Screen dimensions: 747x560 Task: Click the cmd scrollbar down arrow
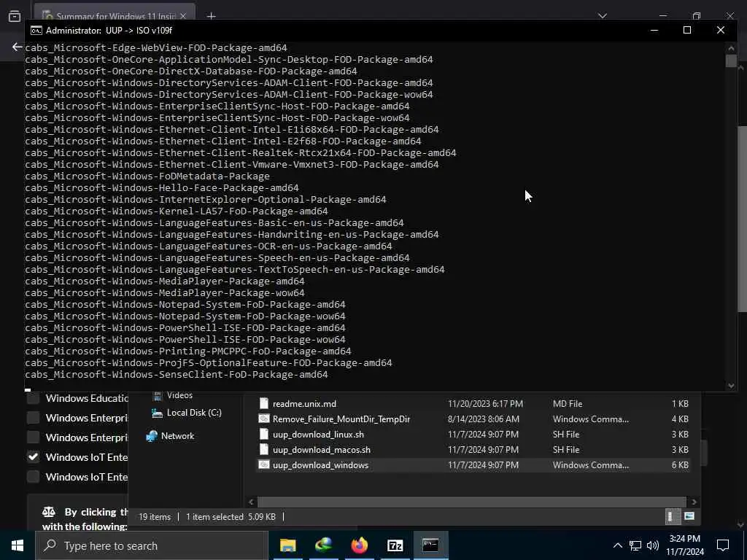731,386
